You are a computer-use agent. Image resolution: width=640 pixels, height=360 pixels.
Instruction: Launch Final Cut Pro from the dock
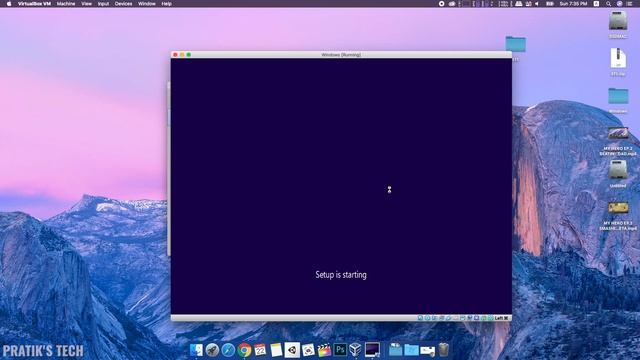pyautogui.click(x=324, y=350)
